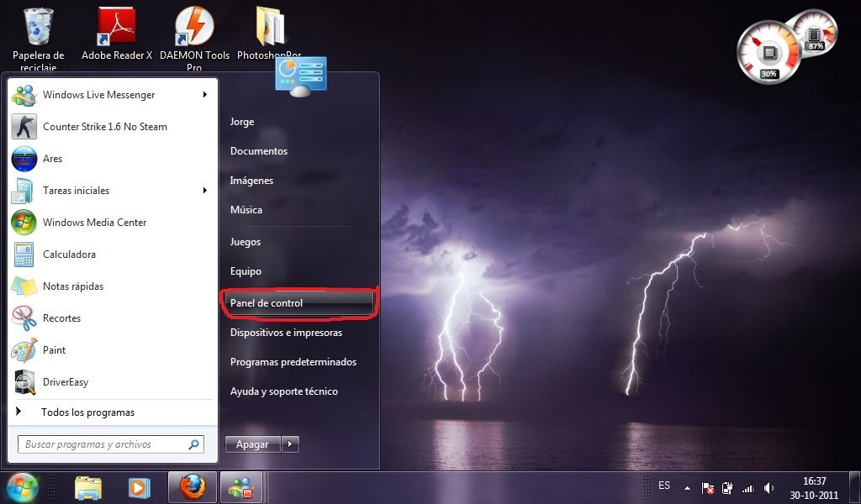Select the DAEMON Tools Pro desktop icon

coord(194,26)
